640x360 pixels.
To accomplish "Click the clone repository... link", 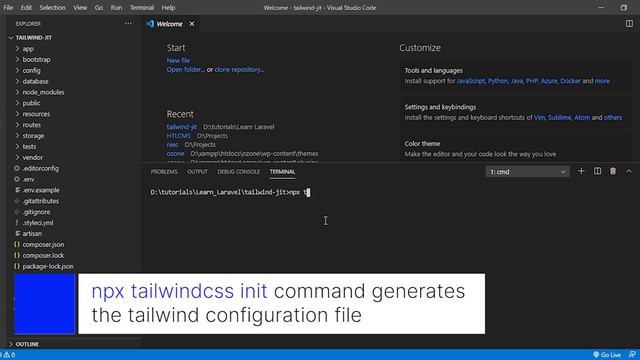I will tap(240, 70).
